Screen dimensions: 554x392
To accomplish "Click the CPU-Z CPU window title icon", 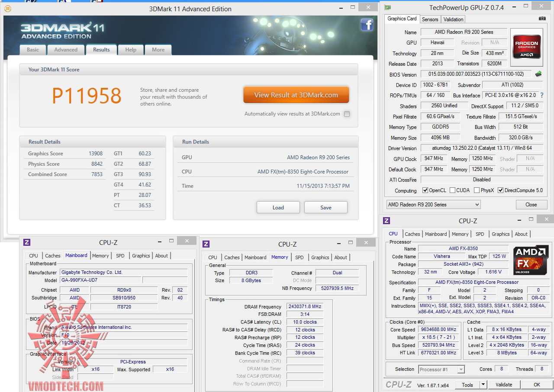I will [387, 221].
